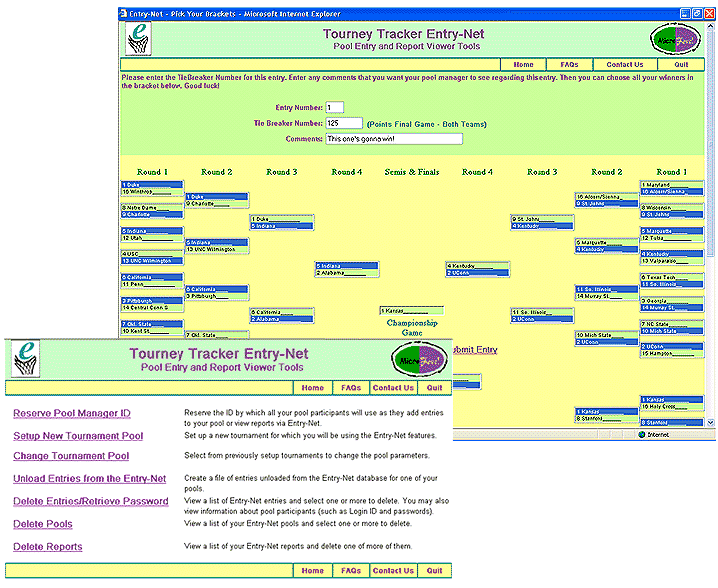Image resolution: width=718 pixels, height=588 pixels.
Task: Pick 5 Indiana in the left Round 1
Action: click(x=152, y=231)
